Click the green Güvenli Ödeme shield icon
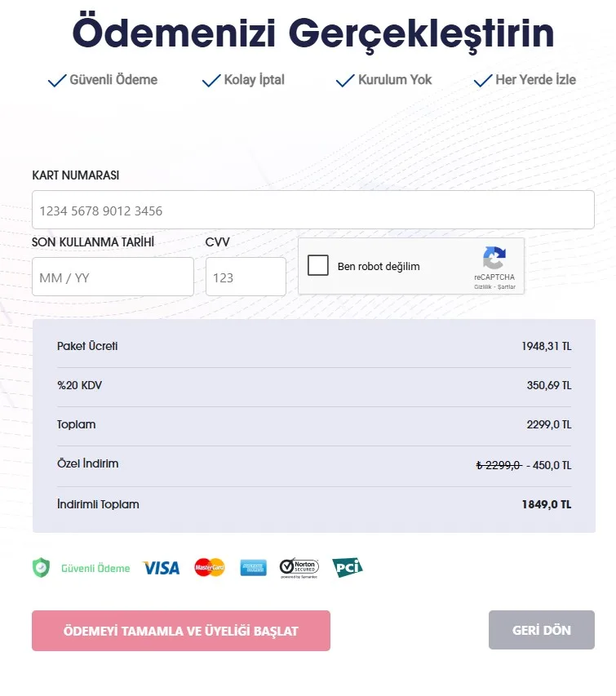Screen dimensions: 616x696 (41, 568)
